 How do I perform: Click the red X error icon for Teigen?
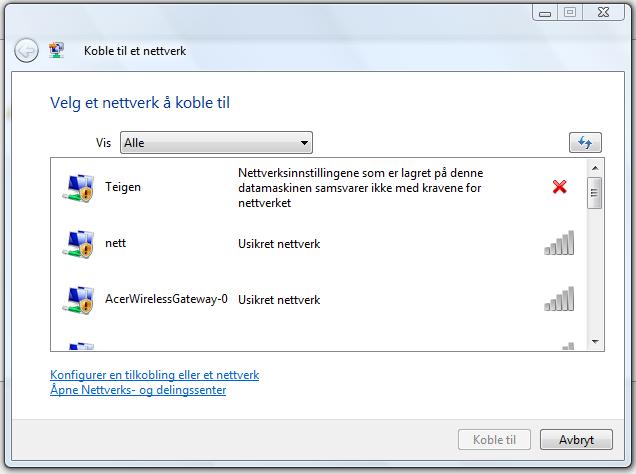pyautogui.click(x=559, y=187)
